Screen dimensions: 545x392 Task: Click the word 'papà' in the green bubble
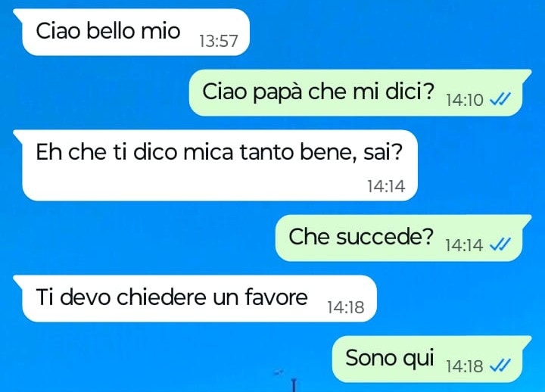click(277, 93)
